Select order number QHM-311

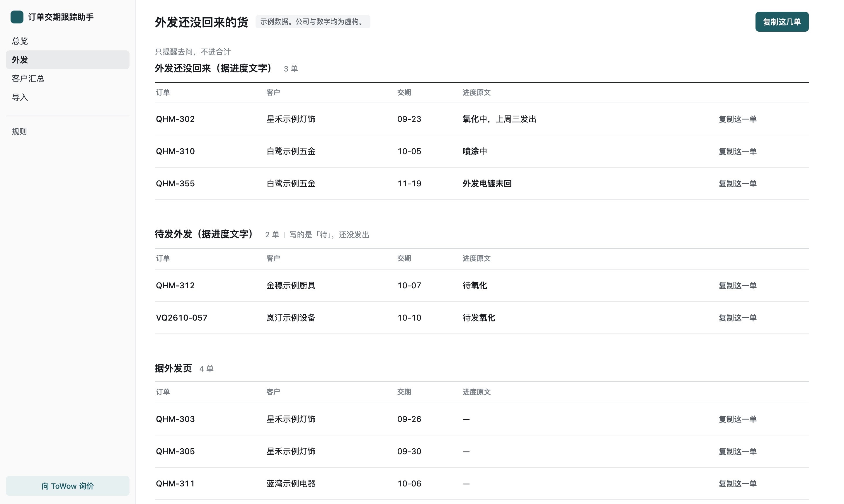(175, 483)
